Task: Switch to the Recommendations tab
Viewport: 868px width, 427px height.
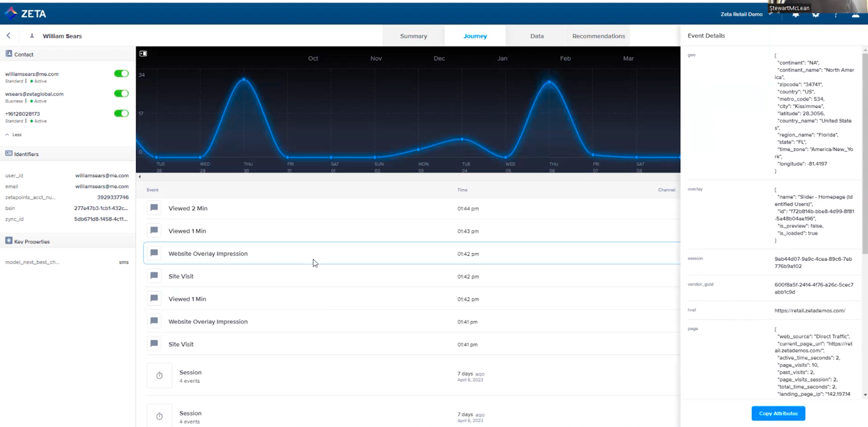Action: (599, 36)
